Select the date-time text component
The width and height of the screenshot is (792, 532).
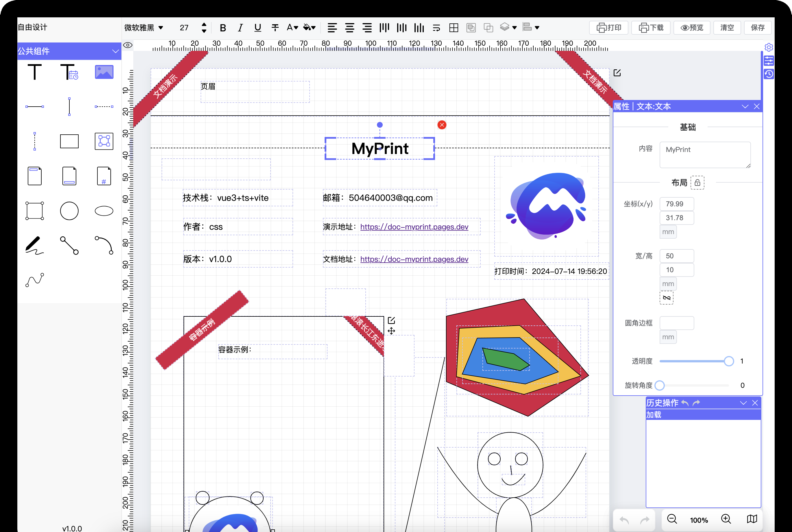(69, 72)
